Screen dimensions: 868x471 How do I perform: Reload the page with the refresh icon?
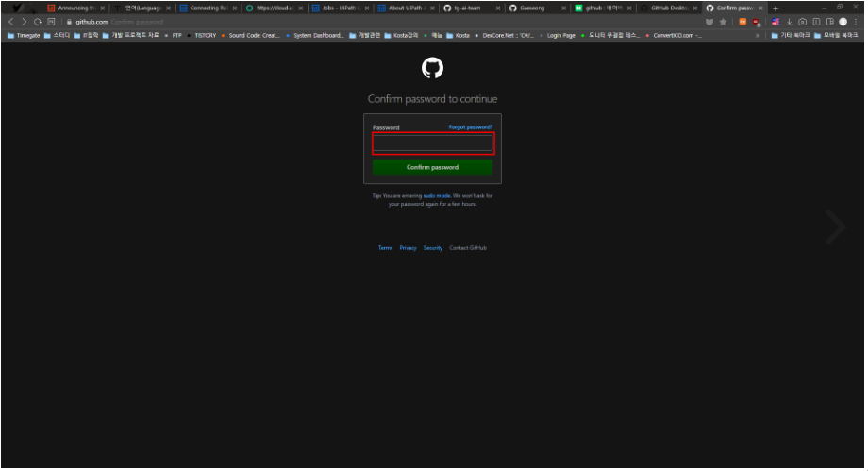pyautogui.click(x=38, y=22)
